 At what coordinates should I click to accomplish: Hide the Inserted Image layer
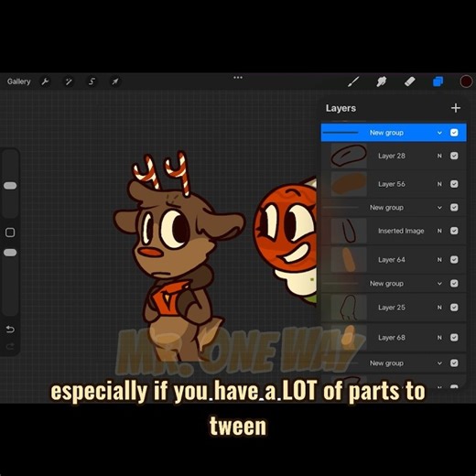[x=454, y=231]
